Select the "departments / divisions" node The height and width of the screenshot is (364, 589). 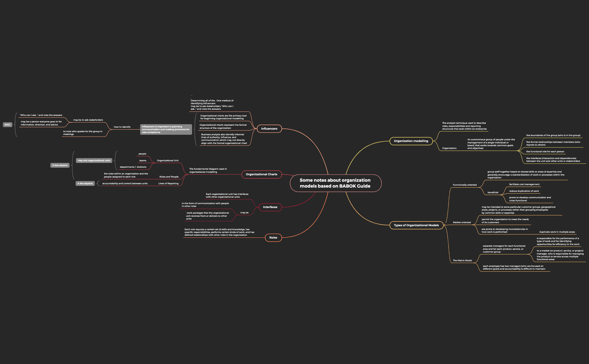(x=133, y=167)
